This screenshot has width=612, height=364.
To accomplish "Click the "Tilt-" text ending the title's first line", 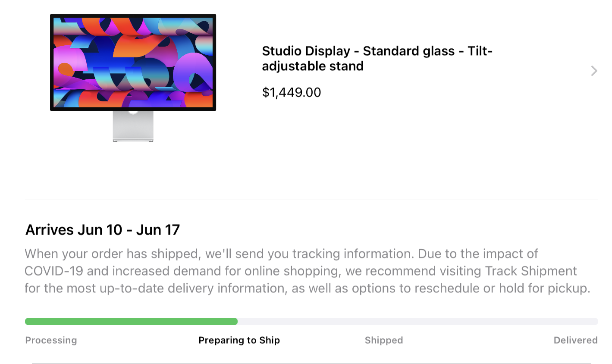I will click(x=480, y=51).
